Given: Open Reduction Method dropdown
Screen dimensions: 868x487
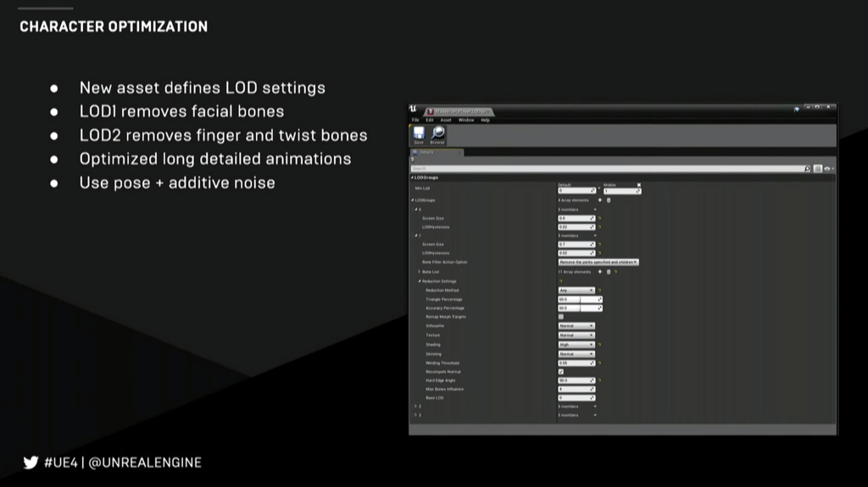Looking at the screenshot, I should pyautogui.click(x=576, y=290).
